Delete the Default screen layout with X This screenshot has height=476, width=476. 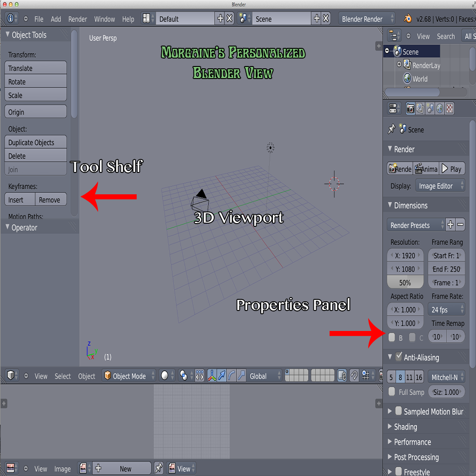coord(230,19)
